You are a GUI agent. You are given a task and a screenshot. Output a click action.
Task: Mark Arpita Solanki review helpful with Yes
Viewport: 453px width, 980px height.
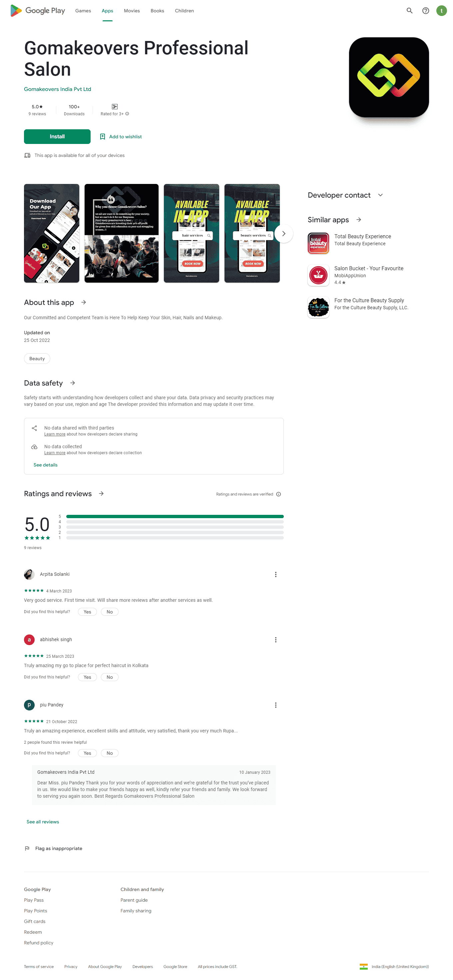[87, 612]
